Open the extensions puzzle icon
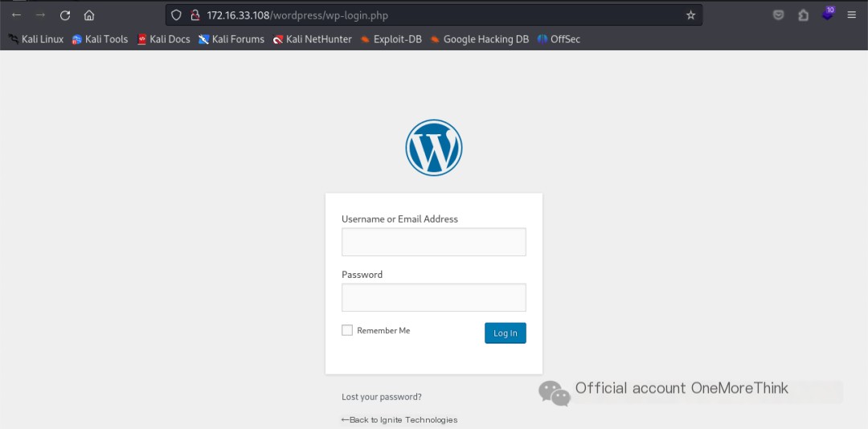This screenshot has width=868, height=429. click(803, 15)
